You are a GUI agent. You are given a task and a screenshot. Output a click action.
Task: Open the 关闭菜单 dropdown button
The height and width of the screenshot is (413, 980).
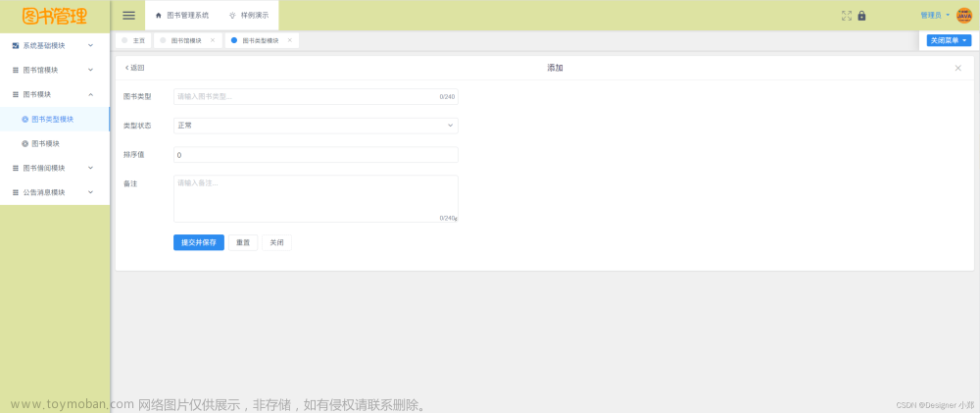[949, 40]
